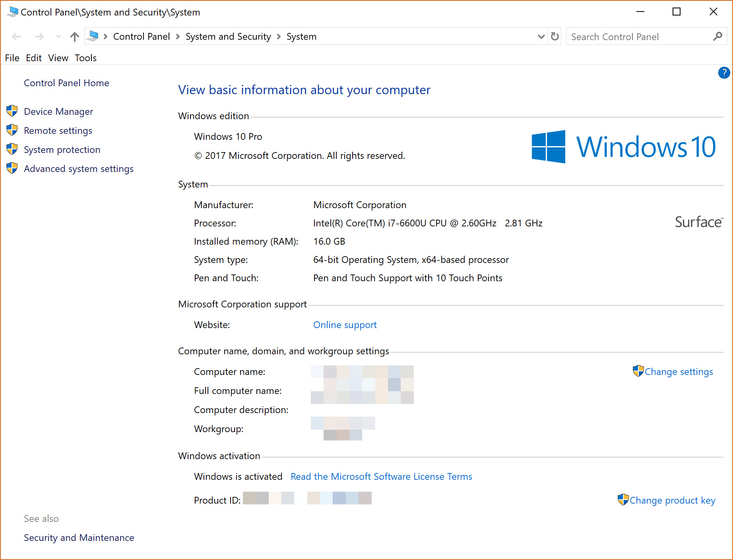Refresh the System page

pos(555,37)
